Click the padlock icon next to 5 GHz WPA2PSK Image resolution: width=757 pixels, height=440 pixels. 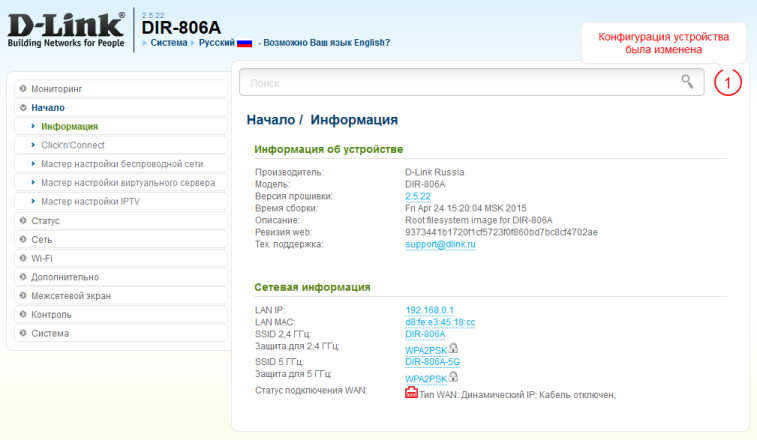point(453,376)
